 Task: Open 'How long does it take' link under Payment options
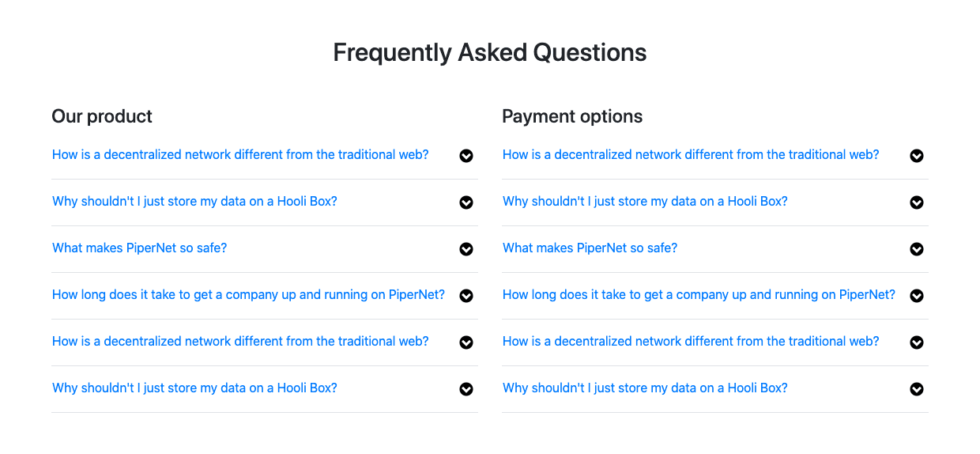699,295
